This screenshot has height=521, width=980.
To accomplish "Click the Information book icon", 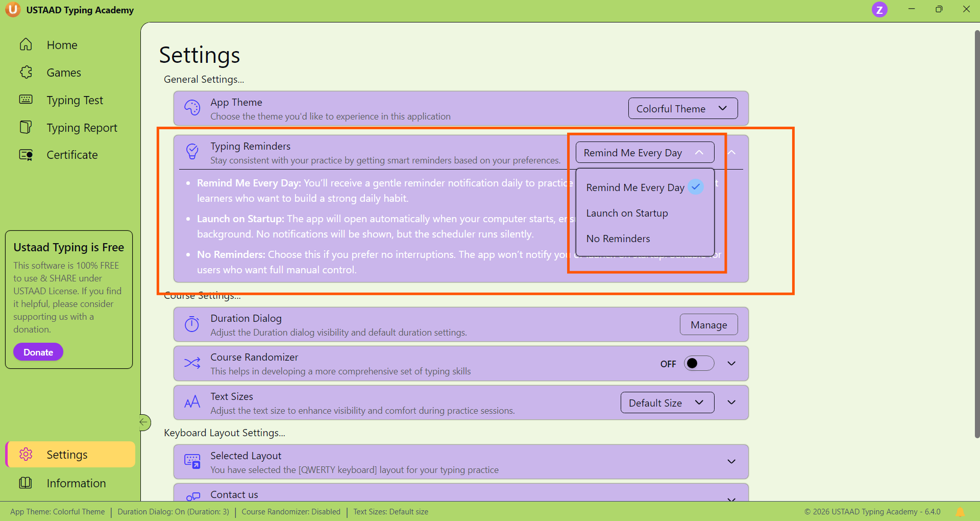I will tap(26, 483).
